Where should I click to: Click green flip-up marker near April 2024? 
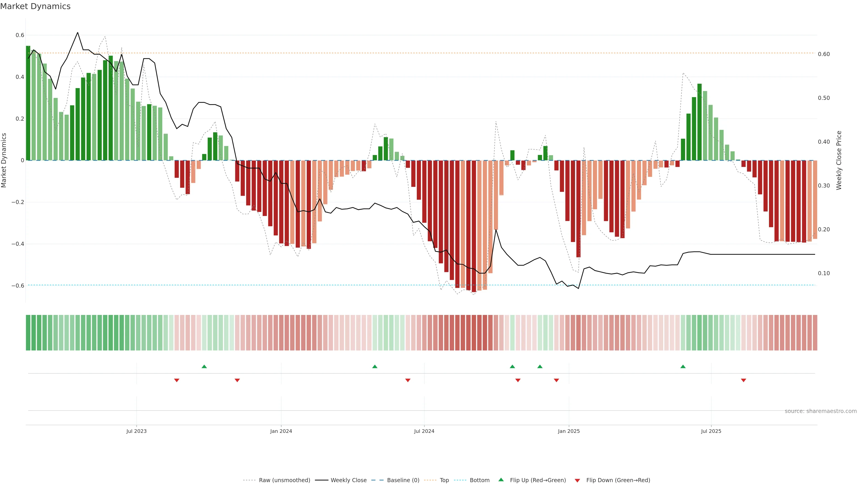375,366
